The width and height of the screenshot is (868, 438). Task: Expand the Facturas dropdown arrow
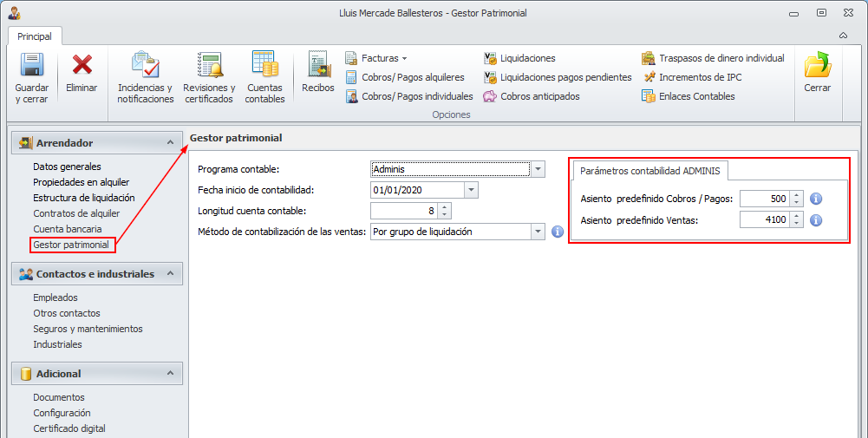405,59
